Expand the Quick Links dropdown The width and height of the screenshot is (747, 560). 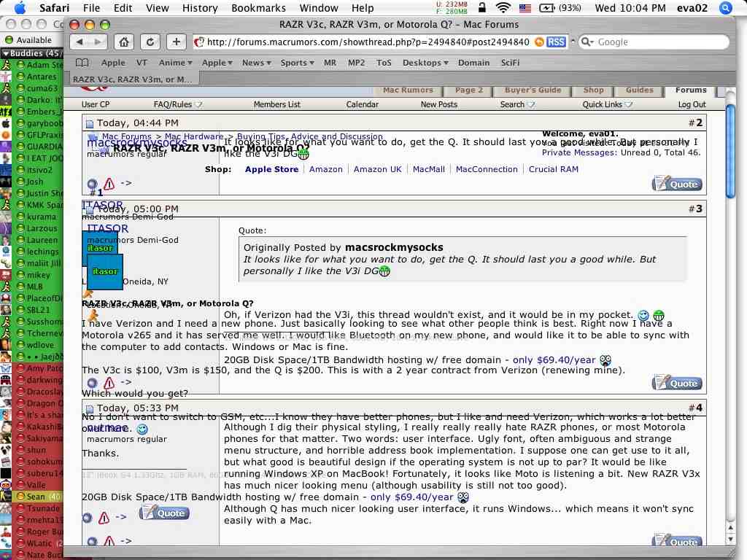[x=608, y=104]
